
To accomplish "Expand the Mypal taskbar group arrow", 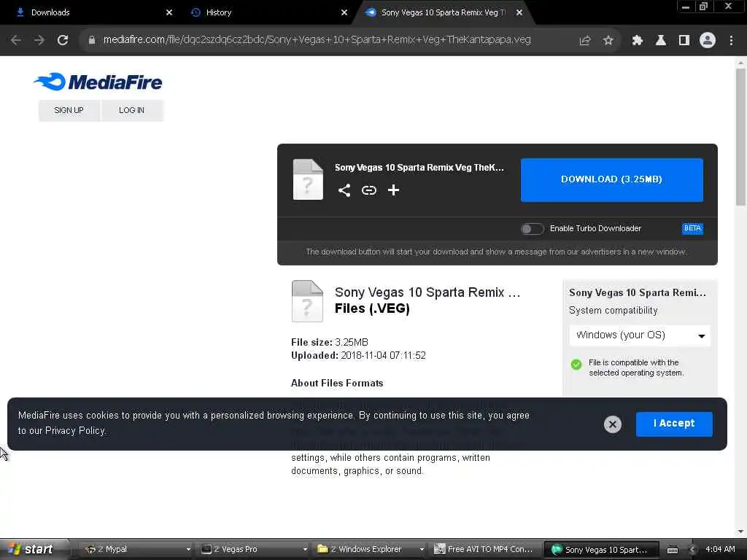I will click(188, 550).
